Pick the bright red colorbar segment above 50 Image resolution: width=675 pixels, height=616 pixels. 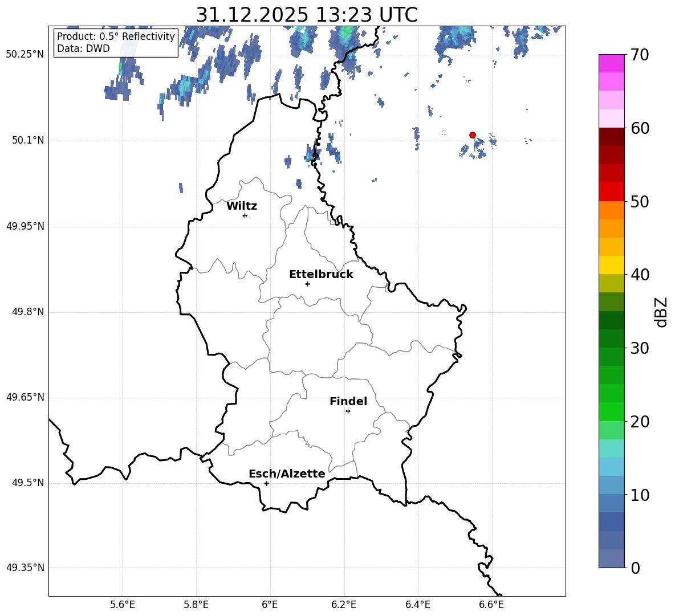tap(612, 192)
